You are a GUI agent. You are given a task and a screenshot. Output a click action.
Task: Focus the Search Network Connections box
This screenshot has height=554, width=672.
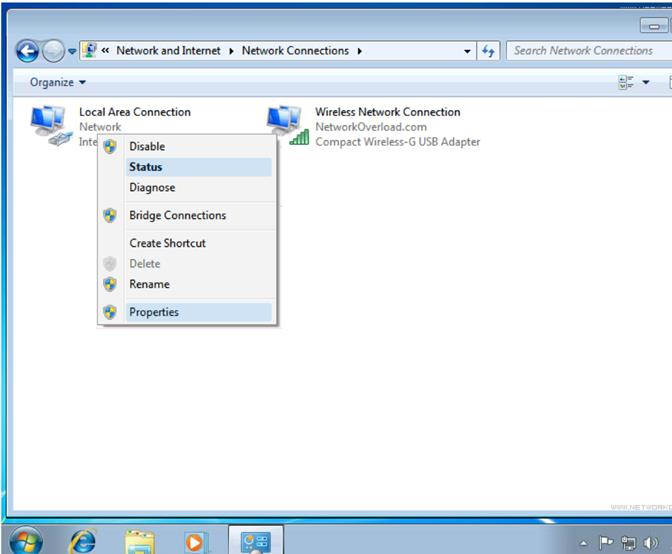588,51
